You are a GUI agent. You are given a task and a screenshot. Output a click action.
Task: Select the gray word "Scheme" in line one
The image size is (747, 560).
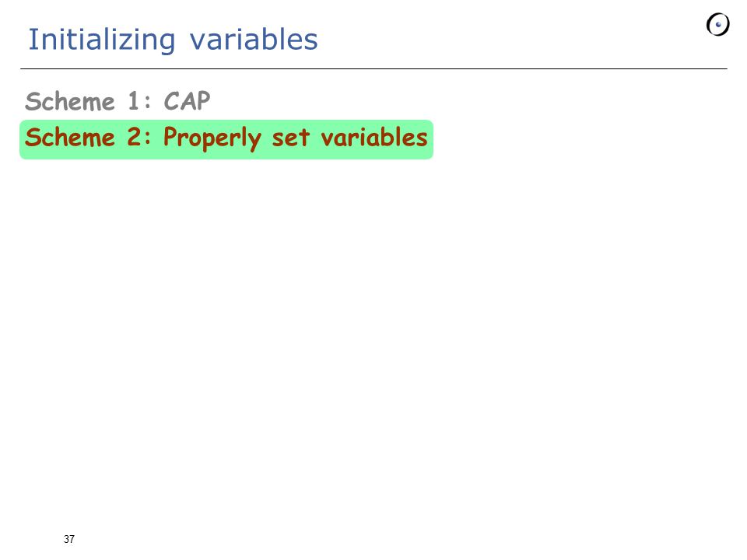[x=69, y=101]
